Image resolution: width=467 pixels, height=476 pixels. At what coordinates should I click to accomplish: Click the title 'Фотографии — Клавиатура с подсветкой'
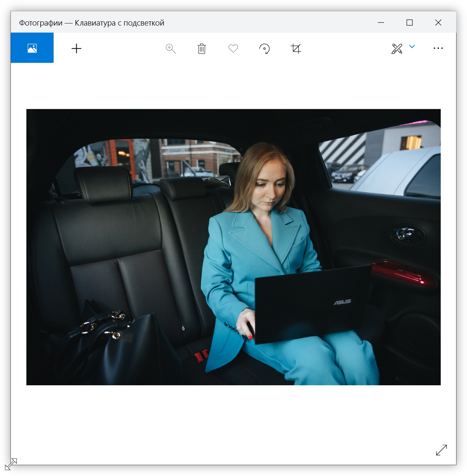[x=91, y=23]
